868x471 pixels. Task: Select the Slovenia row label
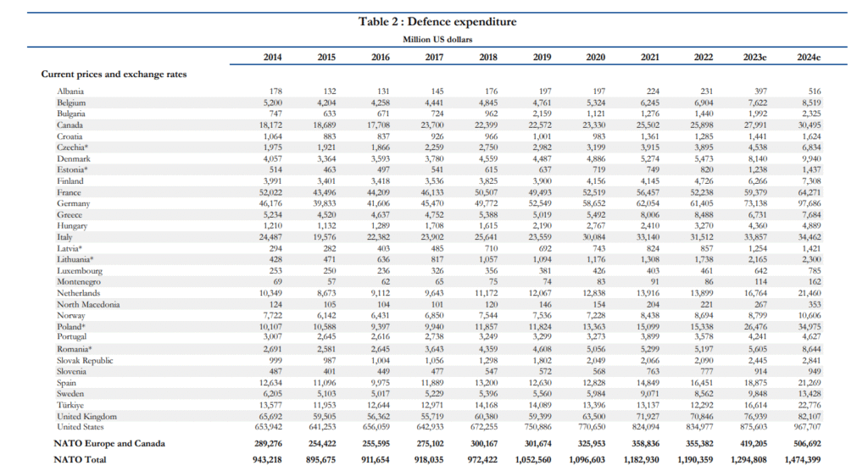pos(71,371)
